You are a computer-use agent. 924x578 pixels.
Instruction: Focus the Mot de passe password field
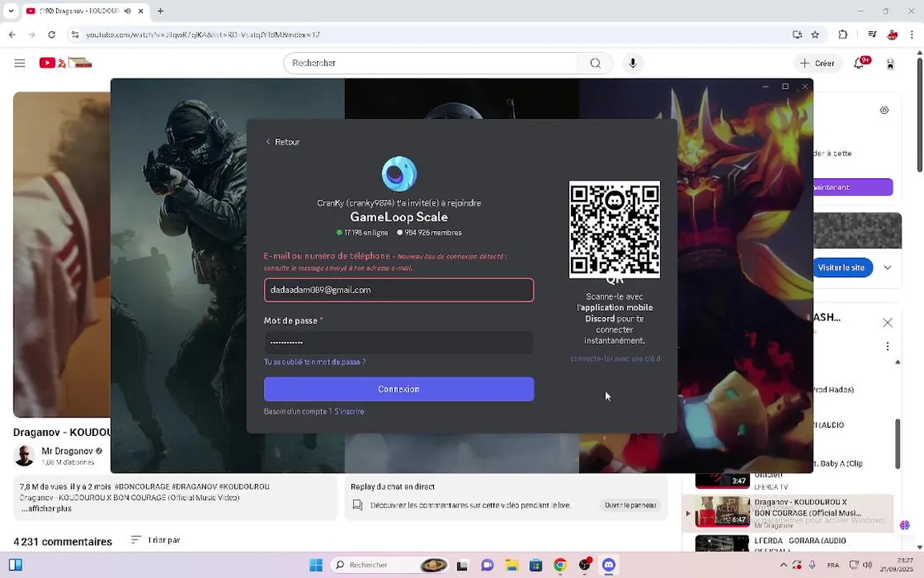[x=399, y=342]
